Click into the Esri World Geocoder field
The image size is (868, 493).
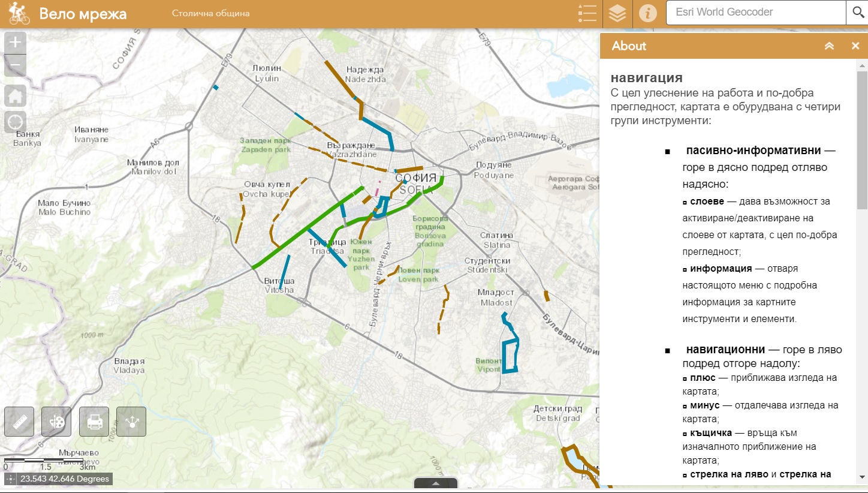pyautogui.click(x=755, y=13)
